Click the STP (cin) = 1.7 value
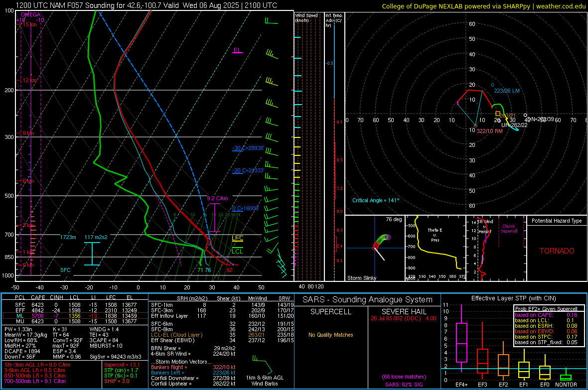Screen dimensions: 588x390 click(x=121, y=370)
